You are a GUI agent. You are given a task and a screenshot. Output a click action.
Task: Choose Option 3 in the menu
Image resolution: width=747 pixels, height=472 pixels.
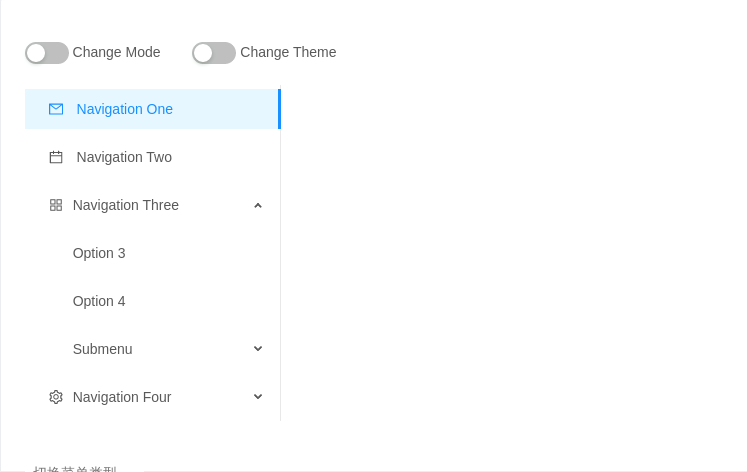99,253
